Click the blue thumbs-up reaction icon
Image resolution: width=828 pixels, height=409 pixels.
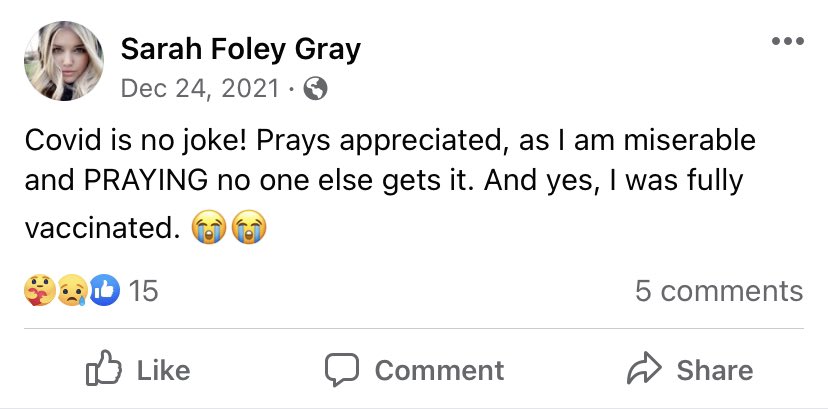(104, 291)
